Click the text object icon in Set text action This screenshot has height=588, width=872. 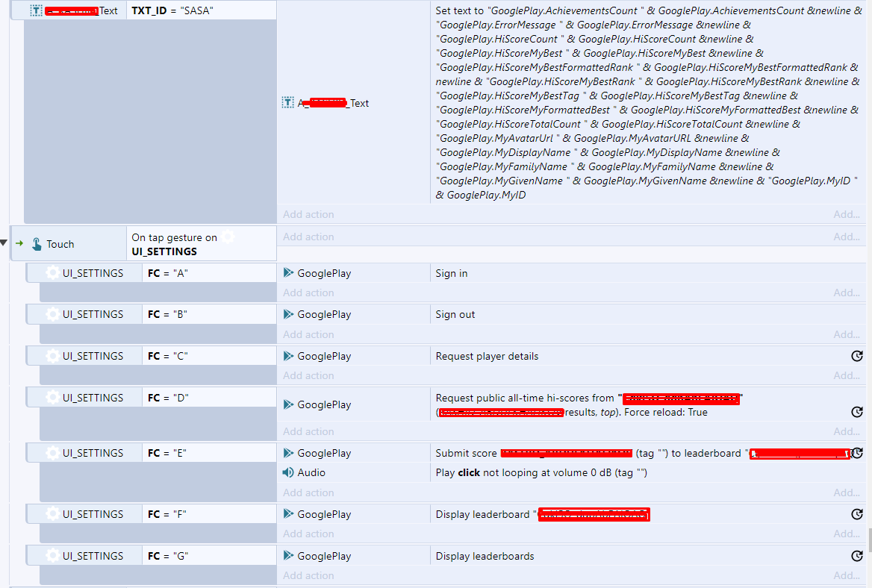[x=287, y=103]
